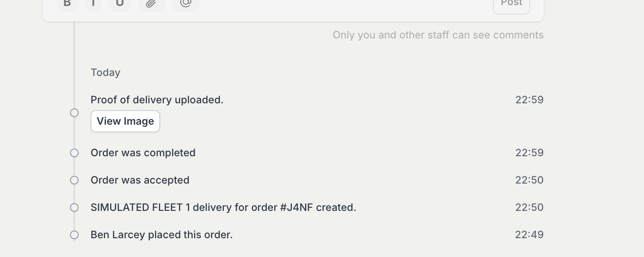The height and width of the screenshot is (257, 644).
Task: Click timeline dot for Proof of delivery uploaded
Action: 74,113
